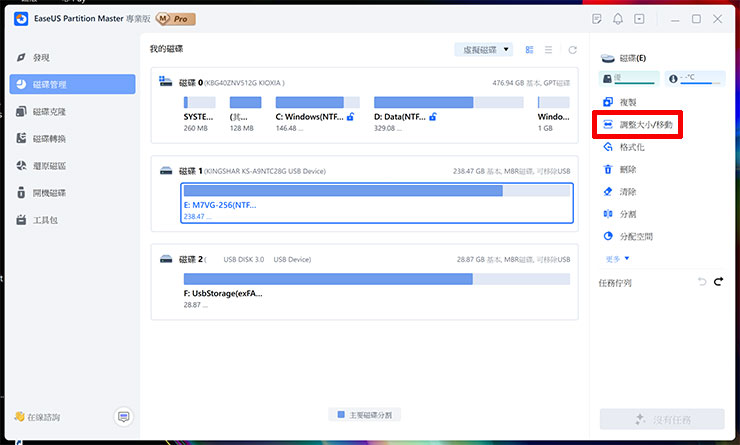The width and height of the screenshot is (740, 445).
Task: Click the 磁碟(E) drive icon in right panel
Action: [x=607, y=58]
